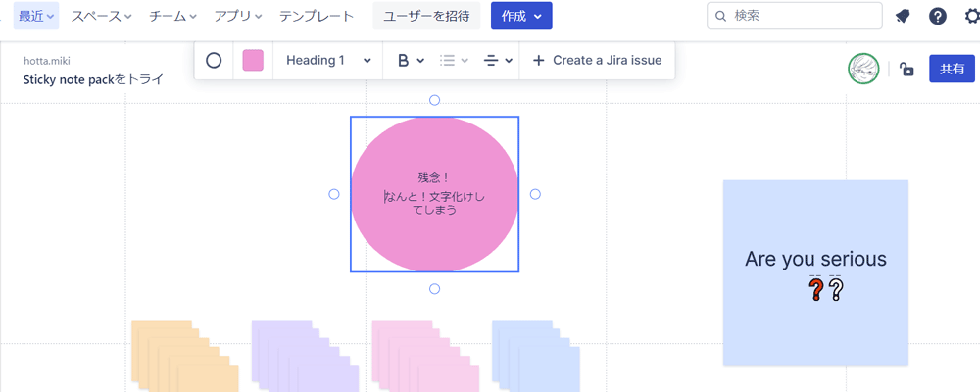This screenshot has width=980, height=392.
Task: Click Create a Jira issue
Action: click(x=597, y=61)
